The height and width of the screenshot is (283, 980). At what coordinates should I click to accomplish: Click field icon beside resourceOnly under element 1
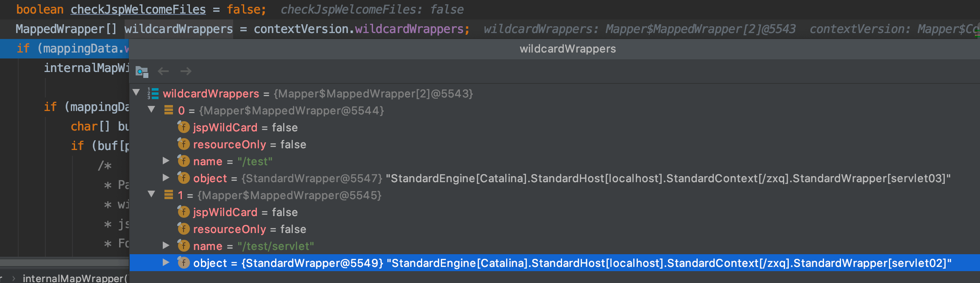coord(183,229)
